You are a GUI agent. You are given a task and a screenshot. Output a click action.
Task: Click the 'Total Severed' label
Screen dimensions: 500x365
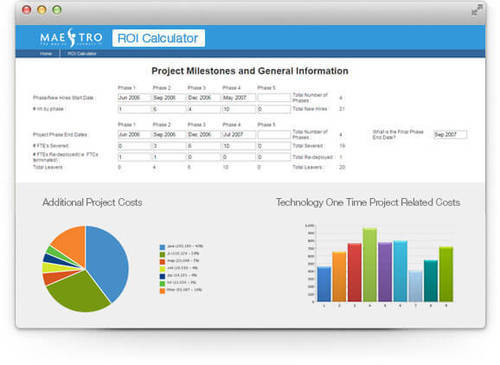307,146
